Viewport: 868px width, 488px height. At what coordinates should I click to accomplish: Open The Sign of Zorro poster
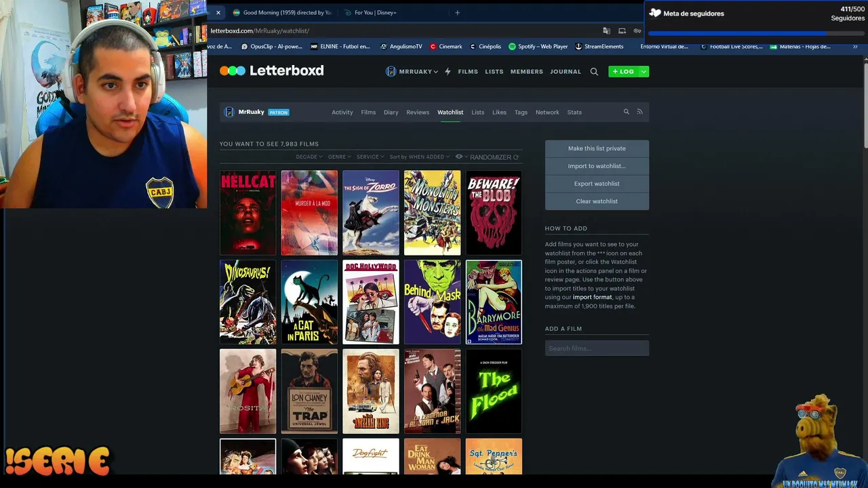(371, 213)
